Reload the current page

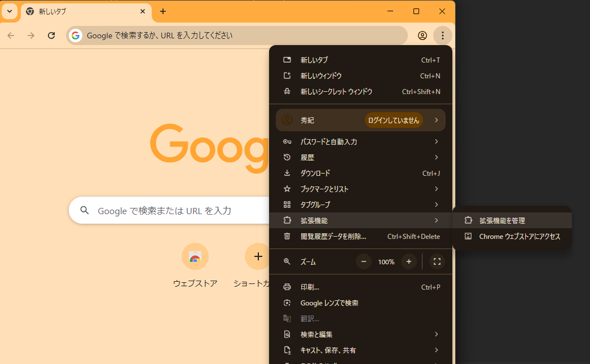[x=51, y=35]
